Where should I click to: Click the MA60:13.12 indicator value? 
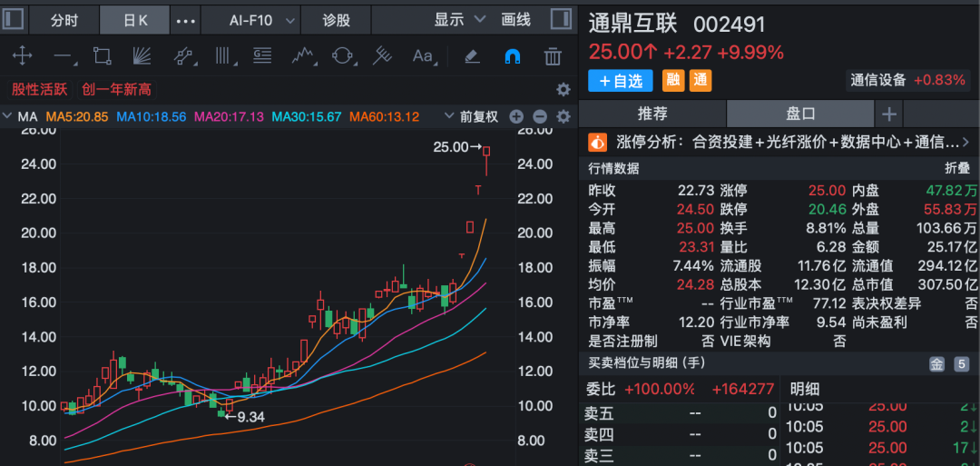384,116
